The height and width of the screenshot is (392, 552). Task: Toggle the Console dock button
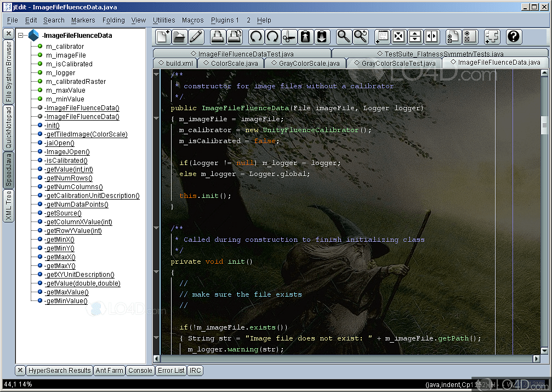click(140, 371)
